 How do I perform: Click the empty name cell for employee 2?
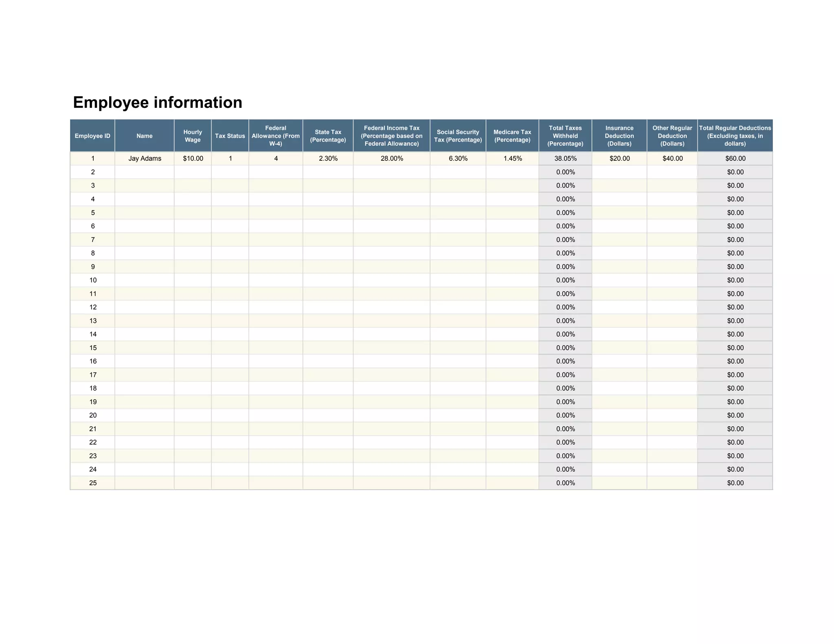[145, 172]
